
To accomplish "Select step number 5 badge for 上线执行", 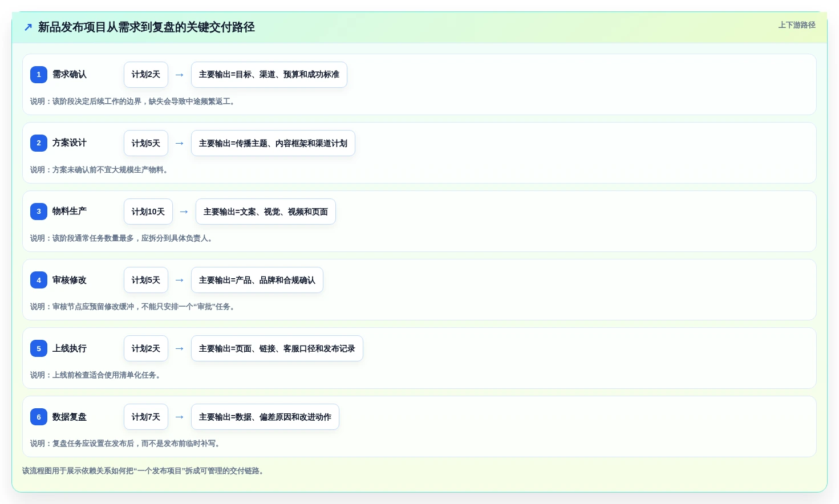I will [39, 348].
